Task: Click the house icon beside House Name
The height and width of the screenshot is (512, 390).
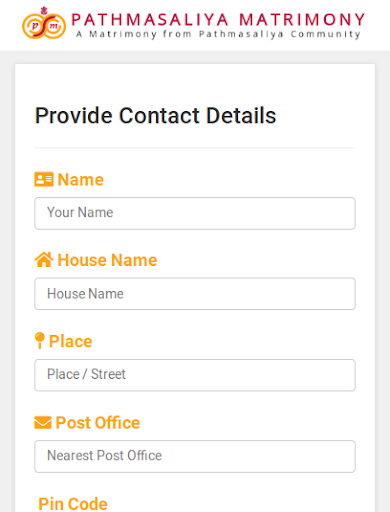Action: tap(44, 260)
